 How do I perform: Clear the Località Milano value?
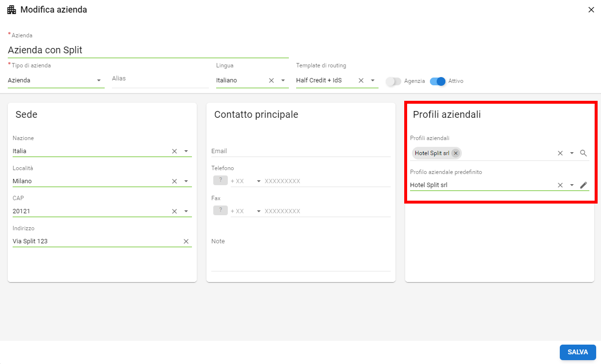[174, 181]
